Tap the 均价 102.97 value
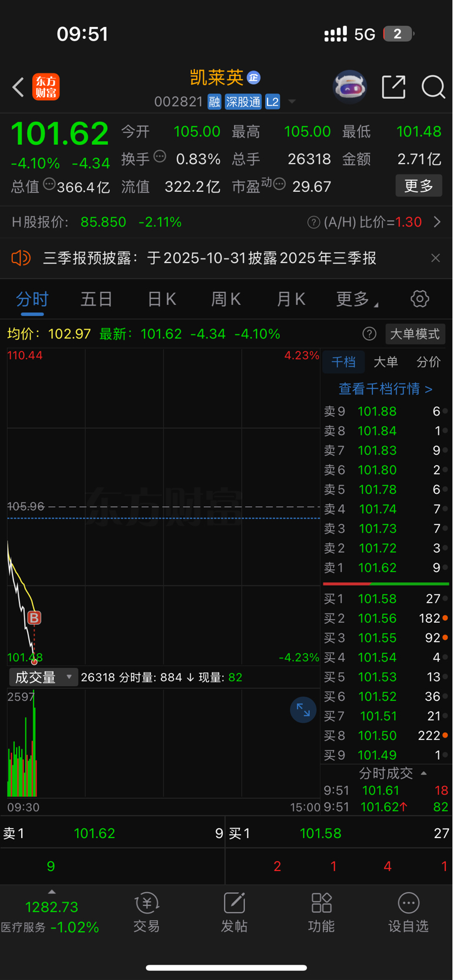This screenshot has height=980, width=453. [x=70, y=334]
